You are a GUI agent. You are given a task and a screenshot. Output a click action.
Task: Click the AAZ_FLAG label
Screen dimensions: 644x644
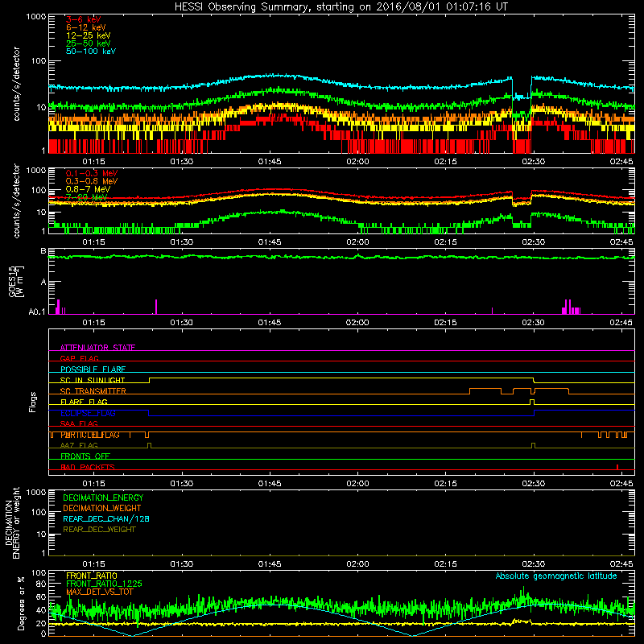click(x=79, y=445)
